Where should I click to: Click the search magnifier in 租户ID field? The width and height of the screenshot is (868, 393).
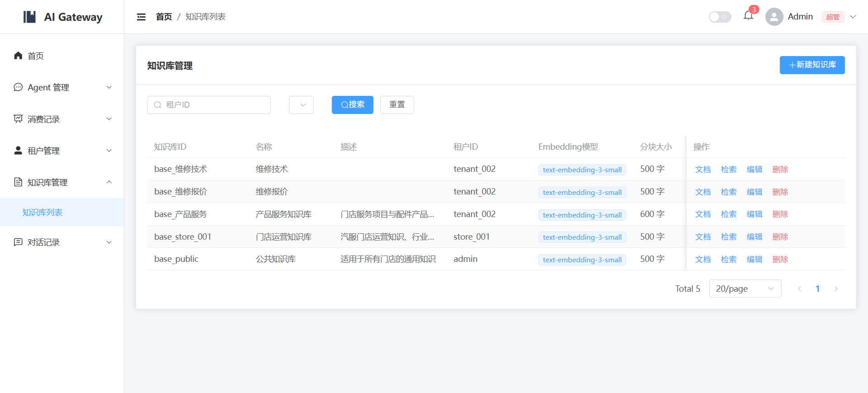(158, 105)
